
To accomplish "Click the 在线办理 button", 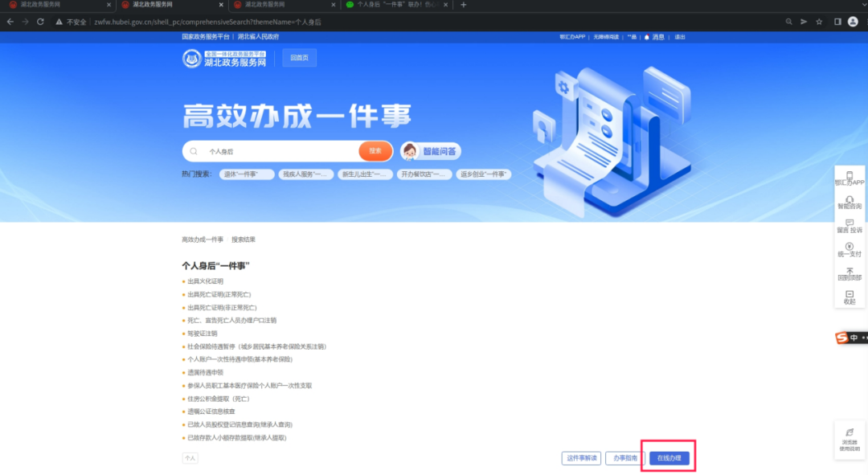I will [x=668, y=457].
